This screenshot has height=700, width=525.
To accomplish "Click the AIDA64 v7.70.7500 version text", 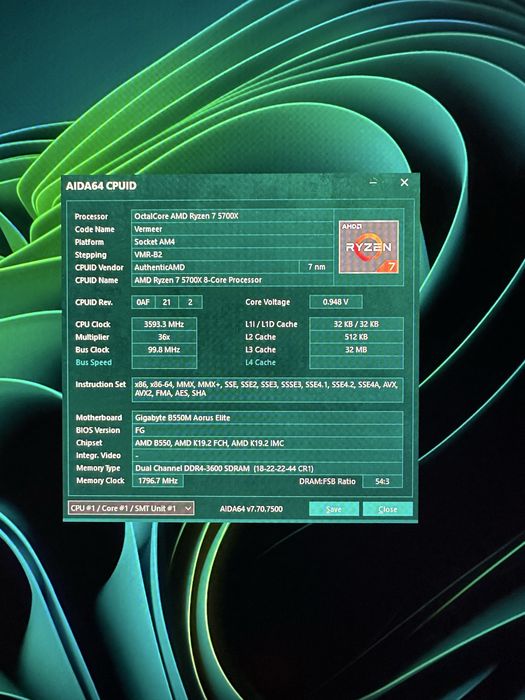I will click(251, 509).
